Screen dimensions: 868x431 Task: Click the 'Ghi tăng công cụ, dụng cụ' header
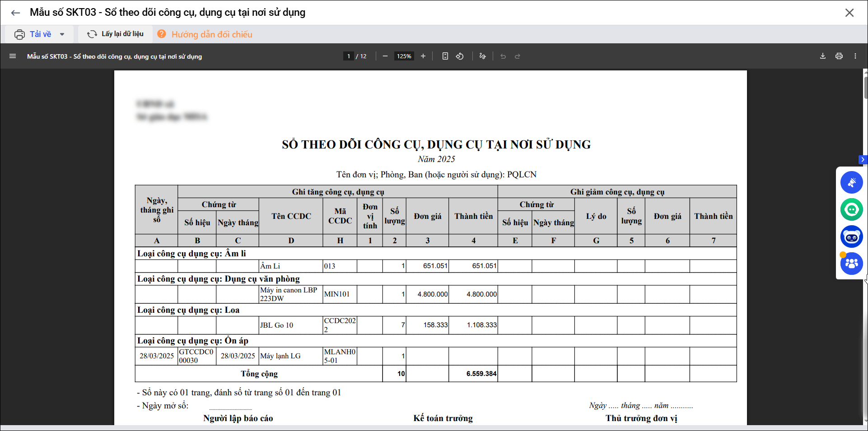338,192
